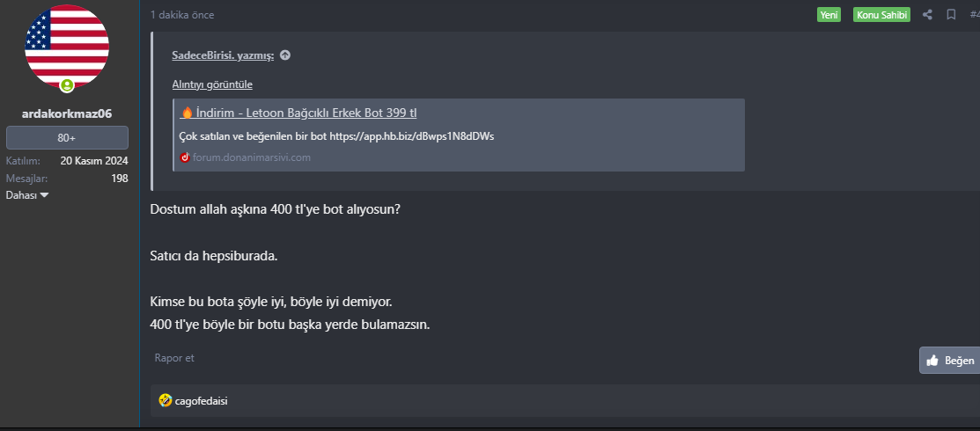Click the USA flag avatar image
Screen dimensions: 980x431
click(x=67, y=43)
